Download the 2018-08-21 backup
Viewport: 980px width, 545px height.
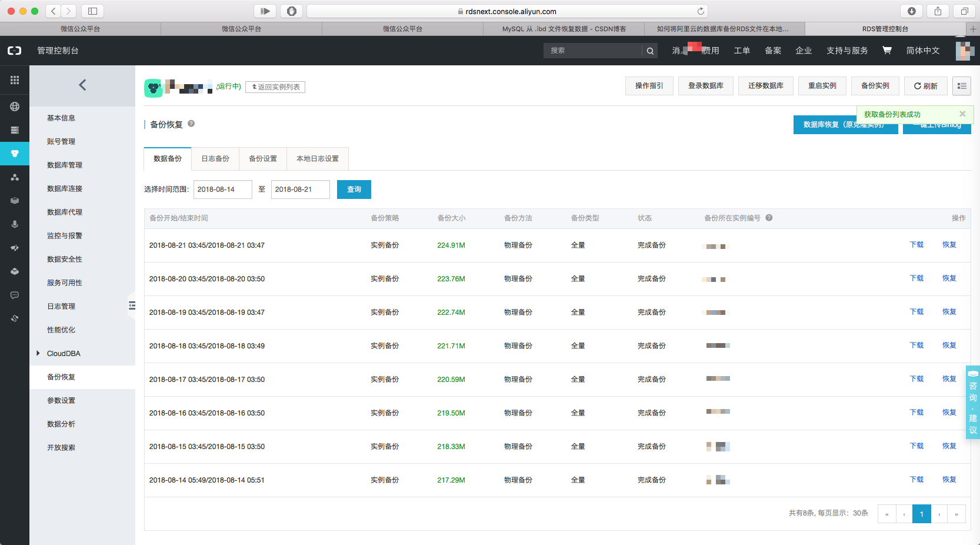pos(916,245)
